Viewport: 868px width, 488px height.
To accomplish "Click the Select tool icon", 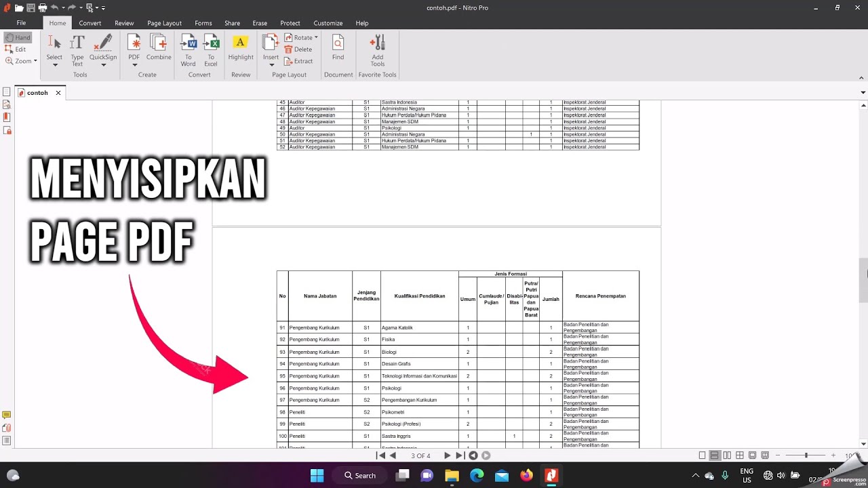I will point(54,43).
